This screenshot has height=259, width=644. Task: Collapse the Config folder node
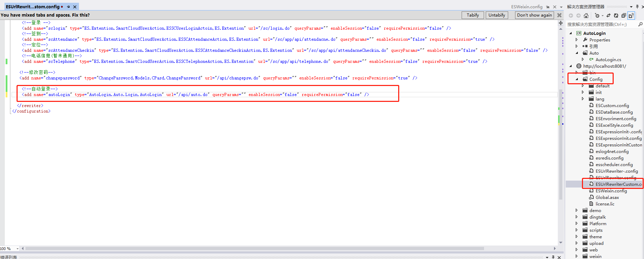point(577,79)
